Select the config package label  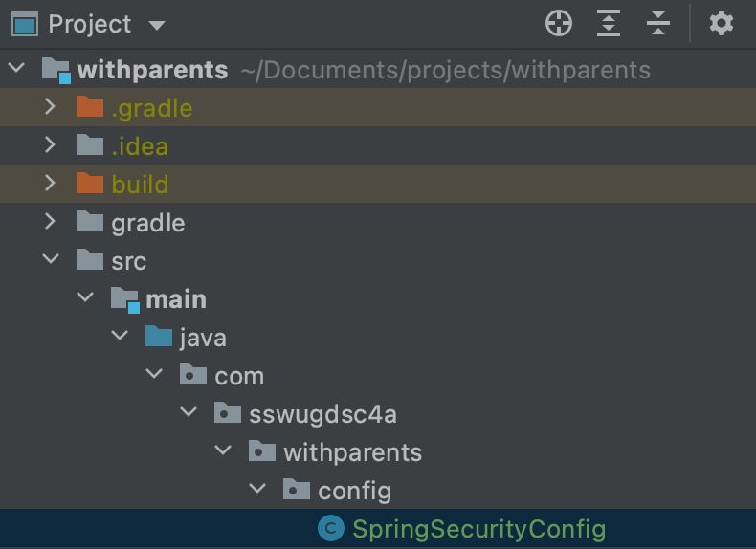pyautogui.click(x=355, y=492)
